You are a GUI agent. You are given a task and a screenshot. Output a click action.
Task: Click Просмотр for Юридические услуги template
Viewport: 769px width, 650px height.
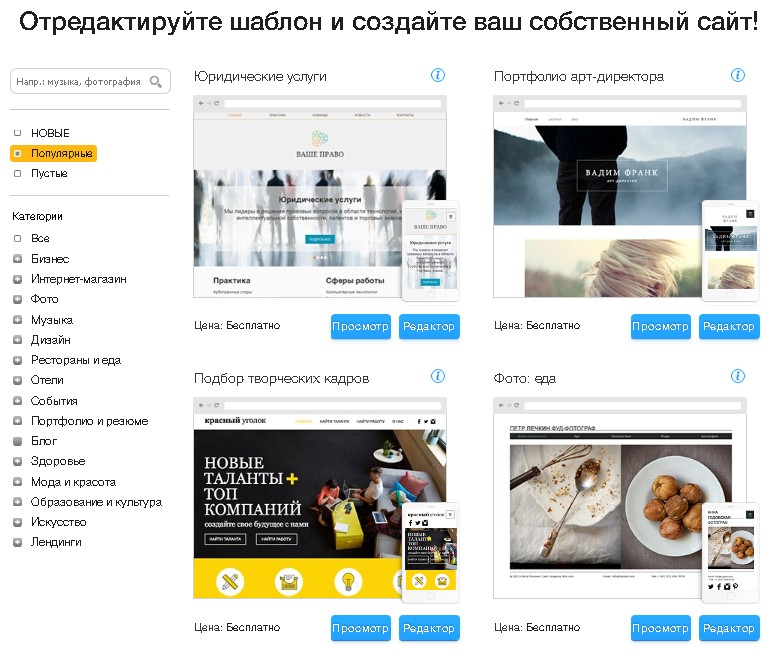coord(360,326)
